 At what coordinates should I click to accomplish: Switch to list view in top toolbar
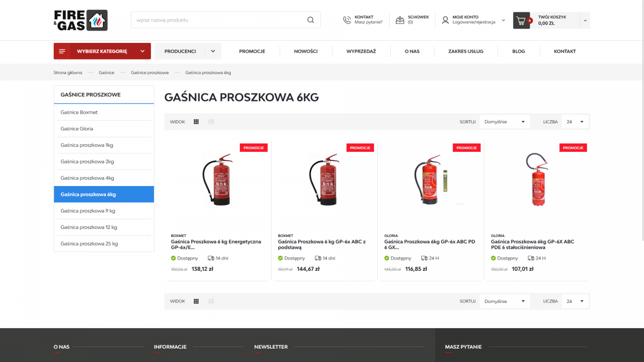(211, 122)
